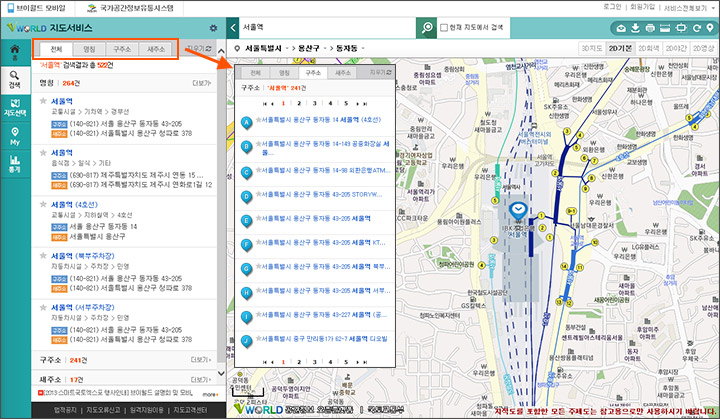Screen dimensions: 720x419
Task: Open the 법적공지 footer link
Action: click(x=65, y=410)
